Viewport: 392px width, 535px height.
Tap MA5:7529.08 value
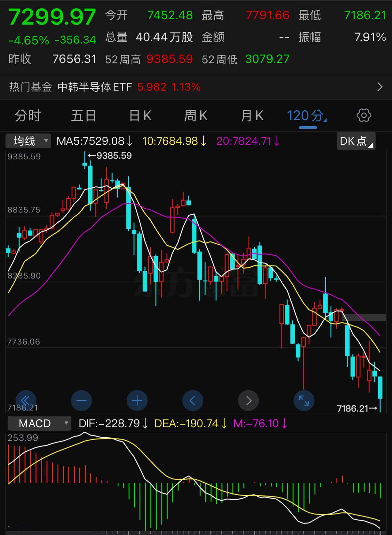[95, 141]
